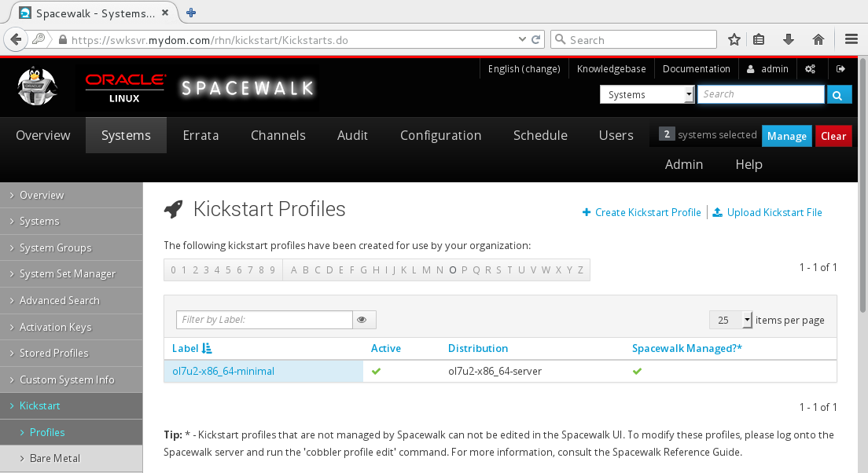Click the Spacewalk penguin astronaut logo
The width and height of the screenshot is (868, 473).
(36, 86)
